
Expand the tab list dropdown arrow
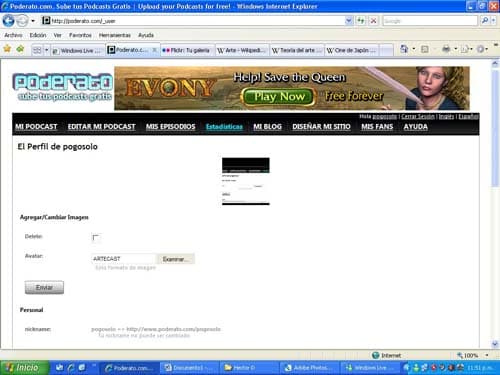tap(46, 50)
